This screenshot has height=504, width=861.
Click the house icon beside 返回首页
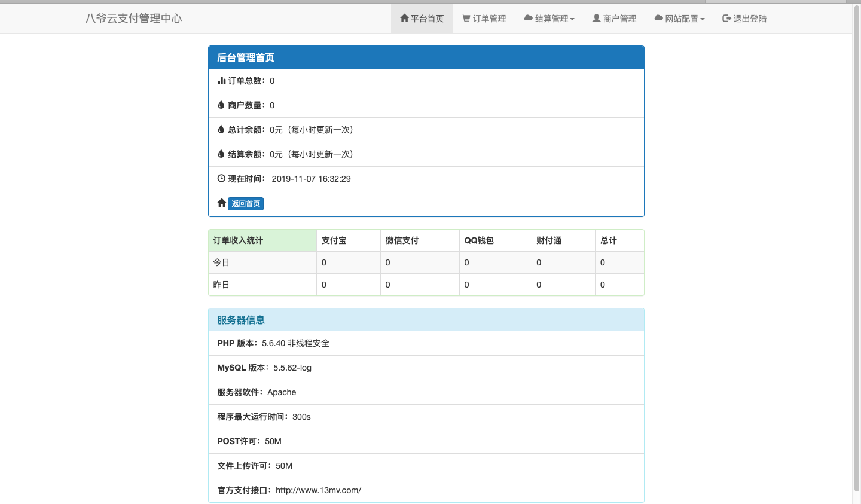[x=221, y=203]
